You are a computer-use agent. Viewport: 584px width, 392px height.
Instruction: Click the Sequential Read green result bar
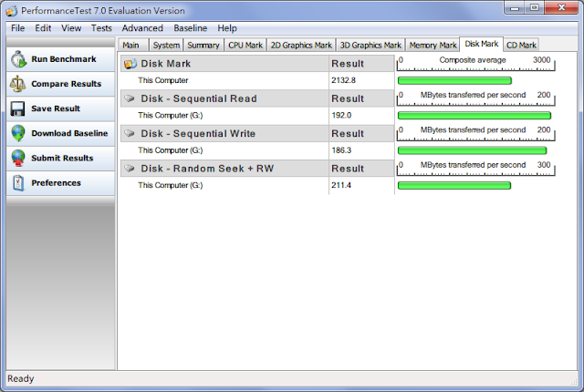click(x=474, y=116)
